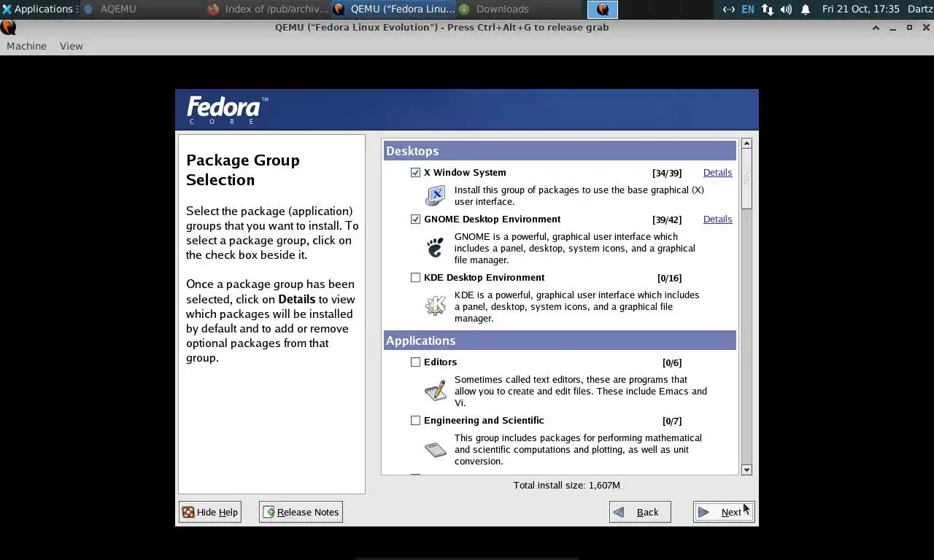Select the QEMU Fedora Linux taskbar entry
934x560 pixels.
pos(395,9)
